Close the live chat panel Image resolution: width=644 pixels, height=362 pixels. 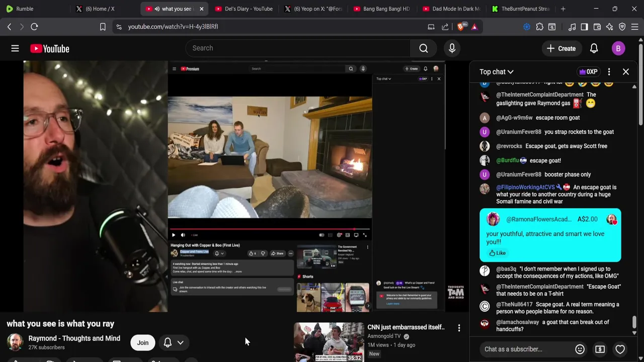(626, 72)
